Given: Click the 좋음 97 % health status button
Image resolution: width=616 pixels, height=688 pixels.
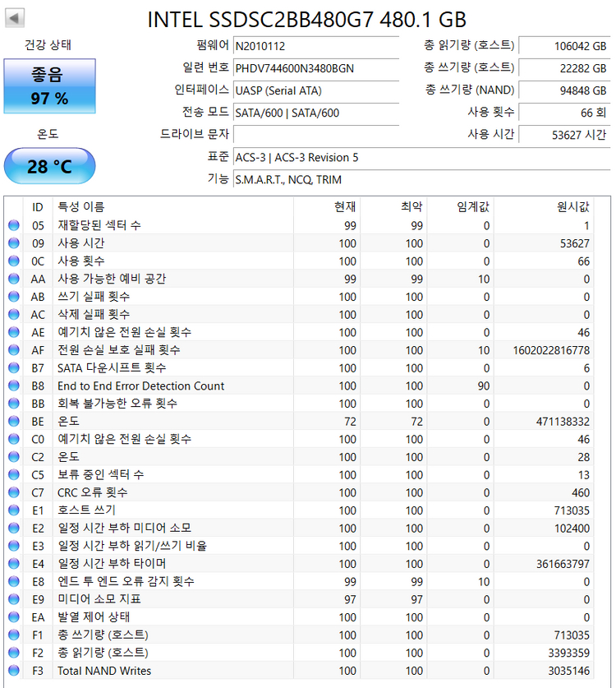Looking at the screenshot, I should pos(49,86).
